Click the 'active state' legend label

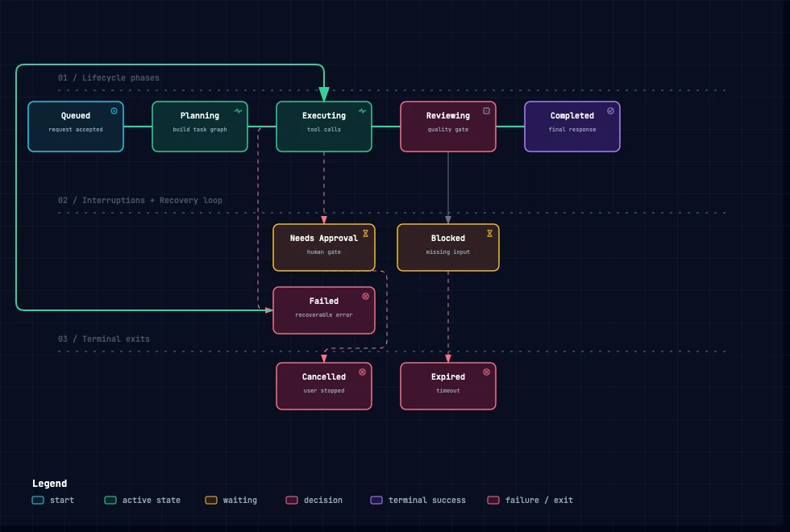(x=152, y=501)
